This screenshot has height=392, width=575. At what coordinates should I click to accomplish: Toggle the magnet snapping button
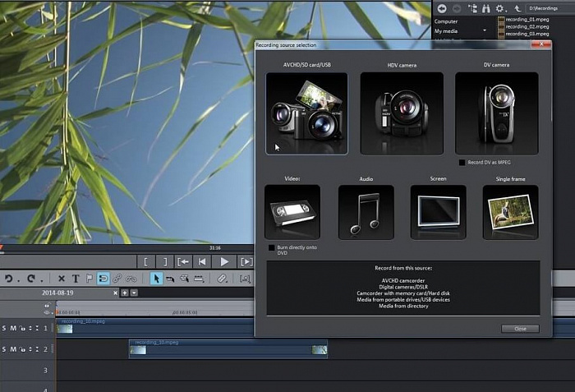click(x=103, y=279)
